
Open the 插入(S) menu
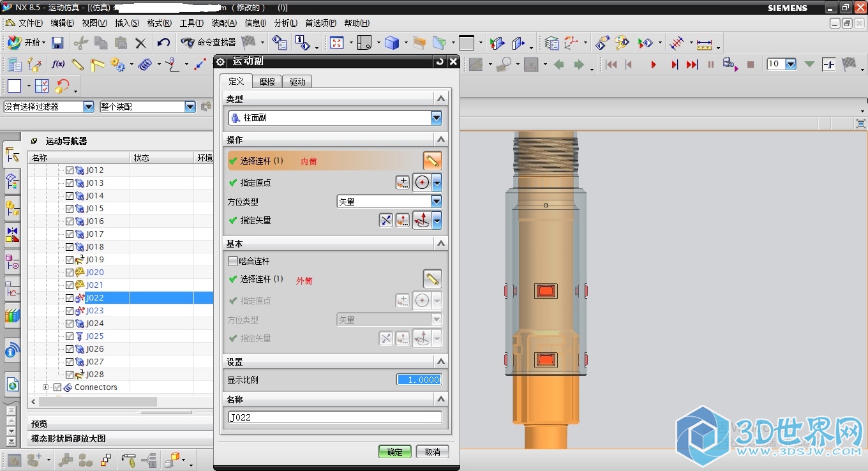click(x=126, y=23)
